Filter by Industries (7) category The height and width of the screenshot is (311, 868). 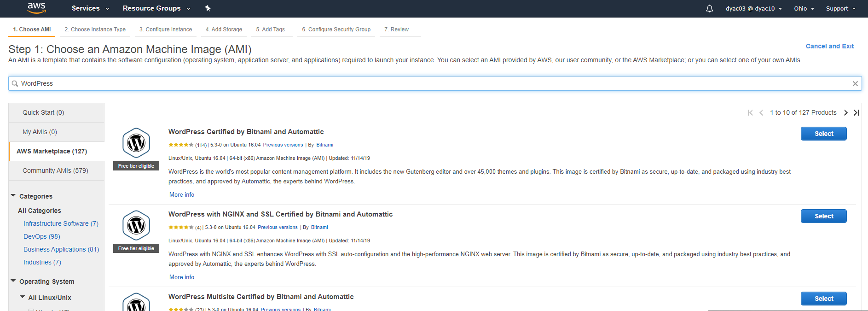pyautogui.click(x=42, y=262)
